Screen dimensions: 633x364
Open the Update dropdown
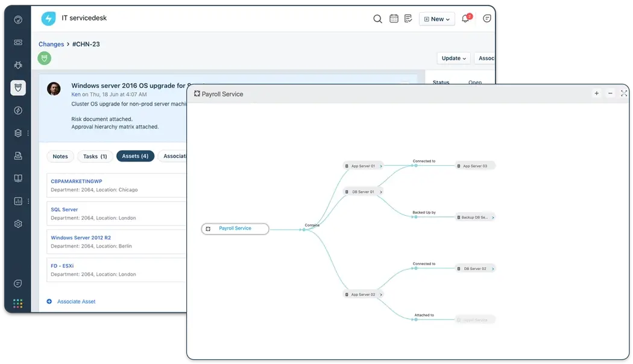click(x=453, y=58)
